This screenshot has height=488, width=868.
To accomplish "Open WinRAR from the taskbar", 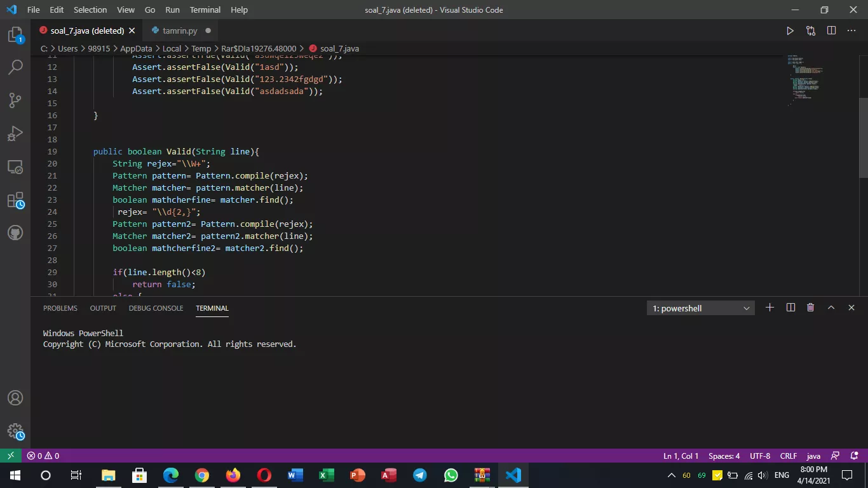I will [482, 475].
